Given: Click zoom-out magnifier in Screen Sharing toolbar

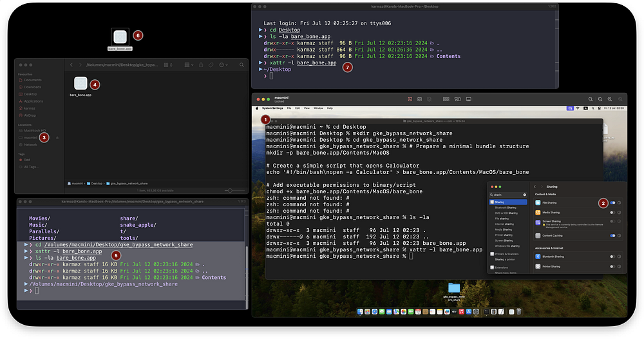Looking at the screenshot, I should [590, 99].
